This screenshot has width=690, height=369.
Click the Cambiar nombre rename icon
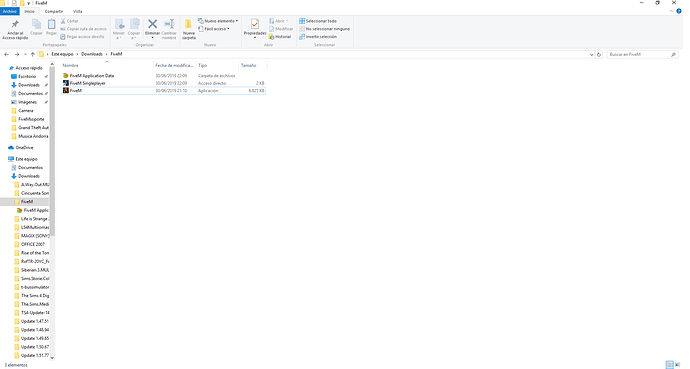coord(169,24)
